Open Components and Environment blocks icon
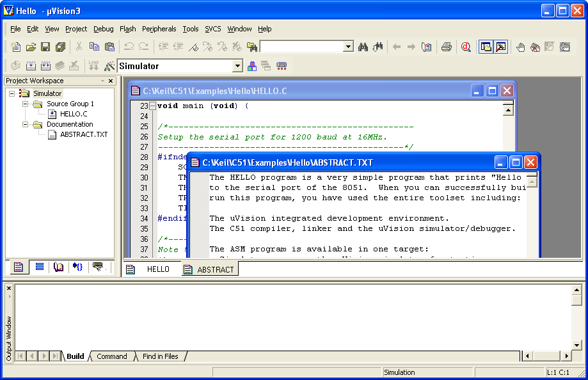Viewport: 588px width, 380px height. 252,66
